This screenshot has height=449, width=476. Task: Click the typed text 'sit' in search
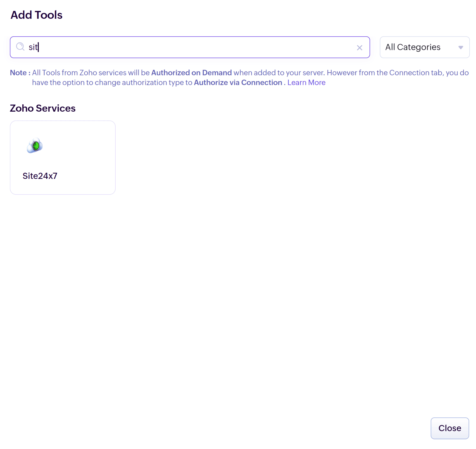coord(33,47)
